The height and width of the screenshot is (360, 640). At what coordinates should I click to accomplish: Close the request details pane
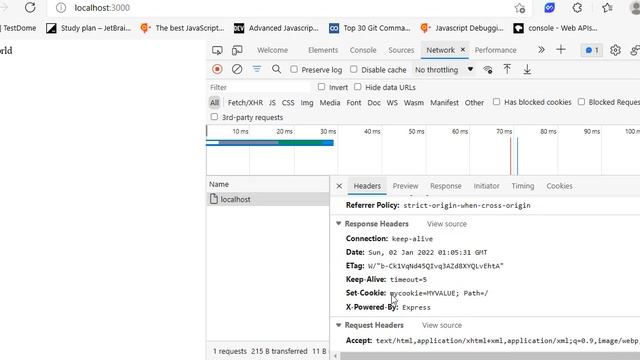[339, 186]
